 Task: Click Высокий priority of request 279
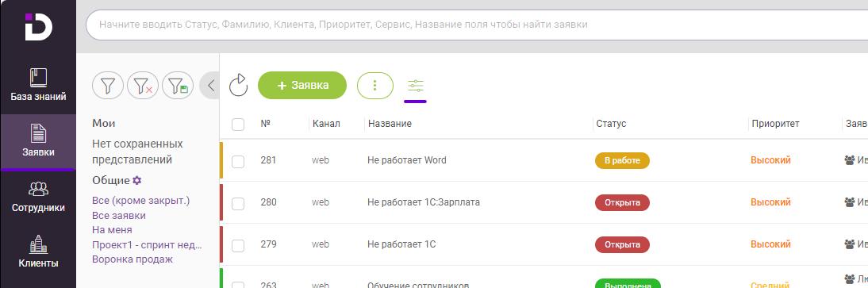pos(770,244)
